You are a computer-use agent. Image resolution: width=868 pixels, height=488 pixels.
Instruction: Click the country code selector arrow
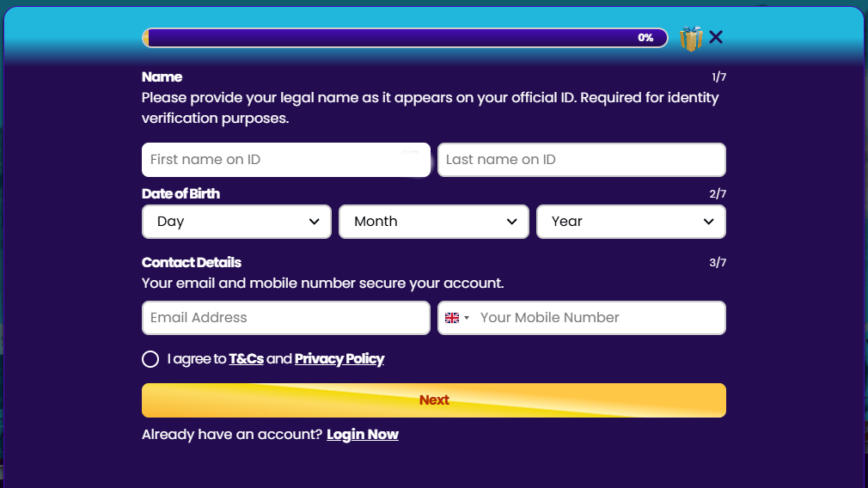467,318
